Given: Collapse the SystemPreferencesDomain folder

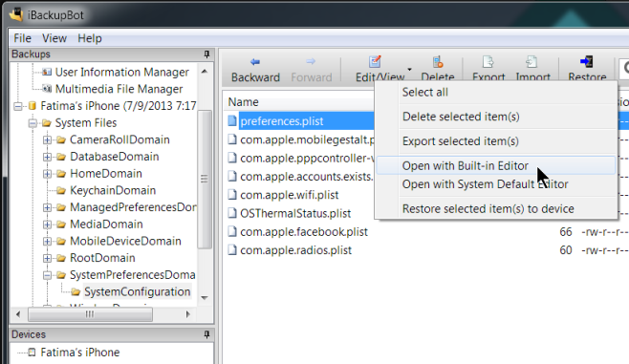Looking at the screenshot, I should click(x=48, y=275).
